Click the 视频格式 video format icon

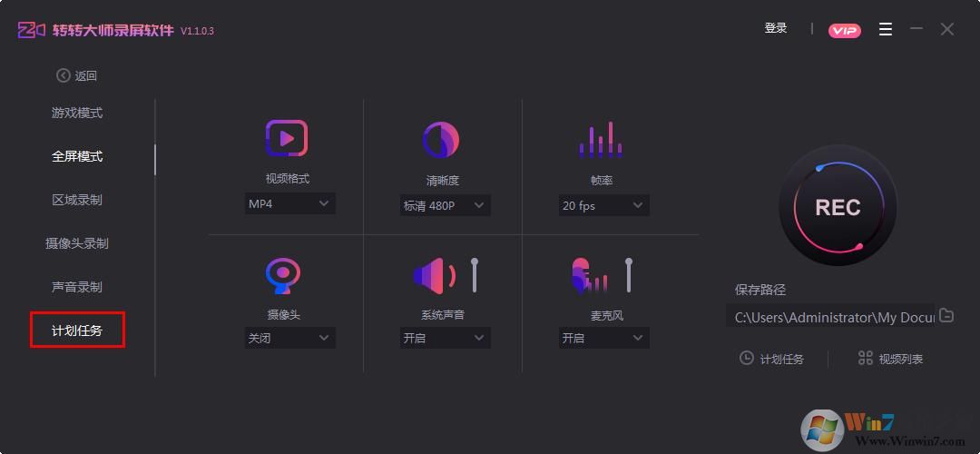[286, 138]
